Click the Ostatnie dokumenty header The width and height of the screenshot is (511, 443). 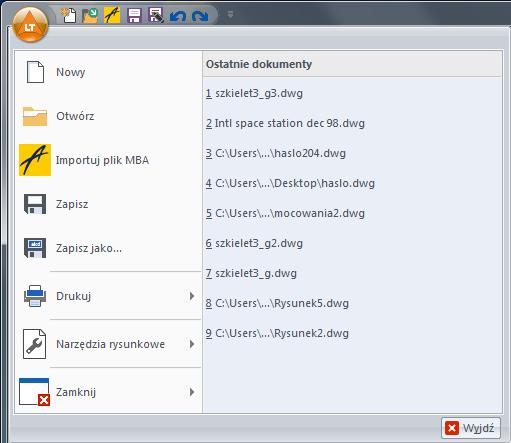pos(259,64)
